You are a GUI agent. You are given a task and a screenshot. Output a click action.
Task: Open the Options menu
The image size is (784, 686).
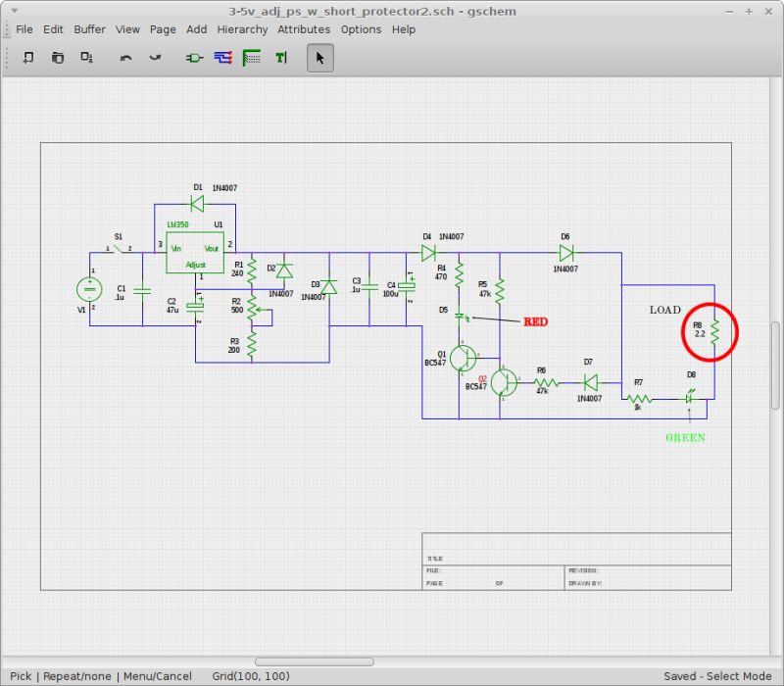point(360,29)
